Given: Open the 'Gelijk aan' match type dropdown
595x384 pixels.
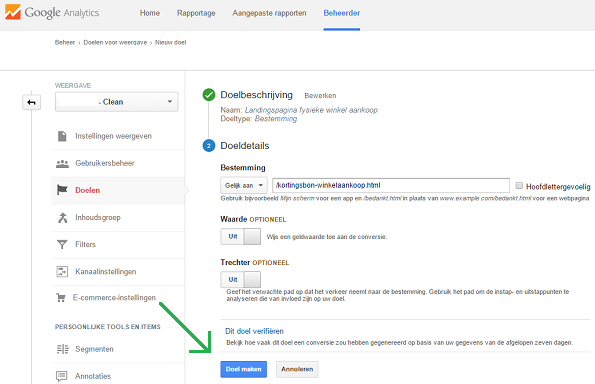Looking at the screenshot, I should coord(244,186).
